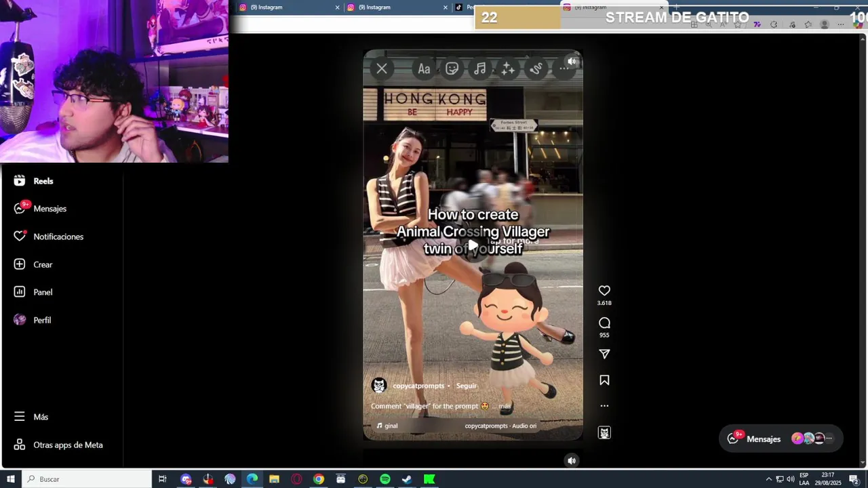Open File Explorer from the taskbar
Viewport: 868px width, 488px height.
click(274, 479)
